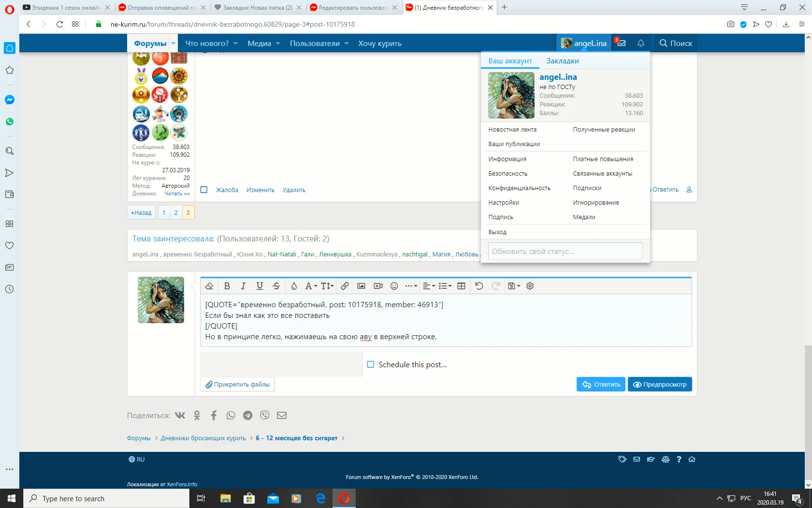This screenshot has height=508, width=812.
Task: Expand the Медиа menu arrow
Action: click(278, 43)
